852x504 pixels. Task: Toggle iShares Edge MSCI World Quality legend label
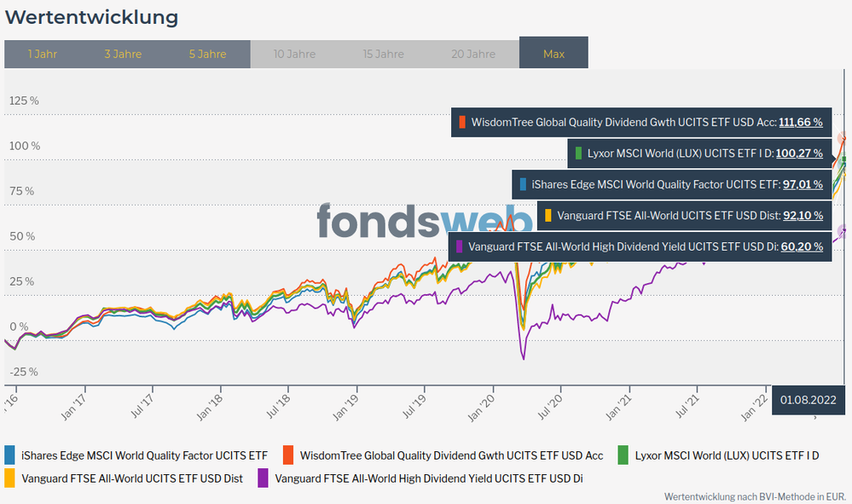[x=144, y=455]
